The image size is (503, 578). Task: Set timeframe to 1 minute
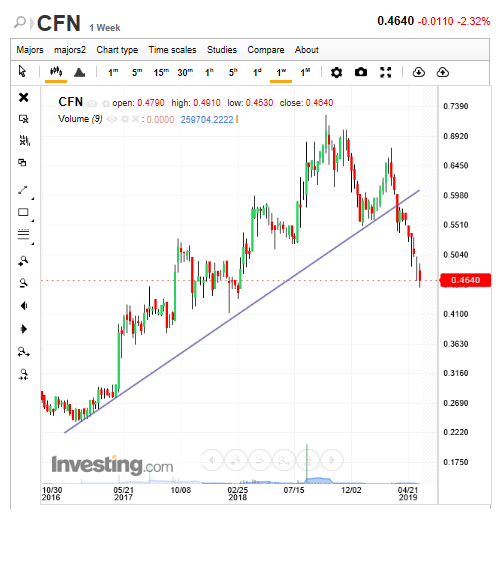click(113, 72)
